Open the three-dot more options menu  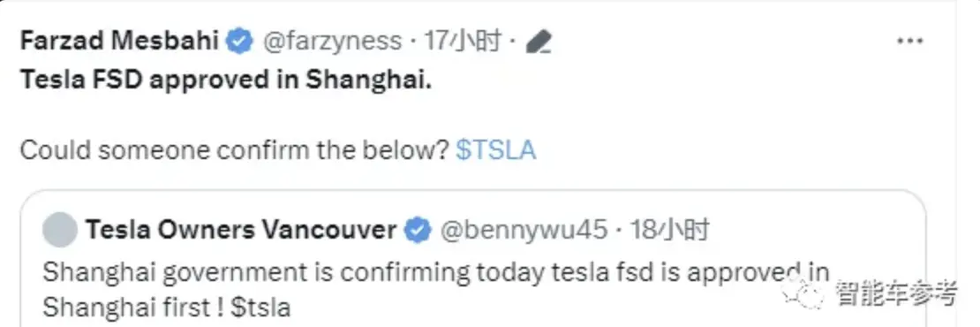pyautogui.click(x=909, y=42)
